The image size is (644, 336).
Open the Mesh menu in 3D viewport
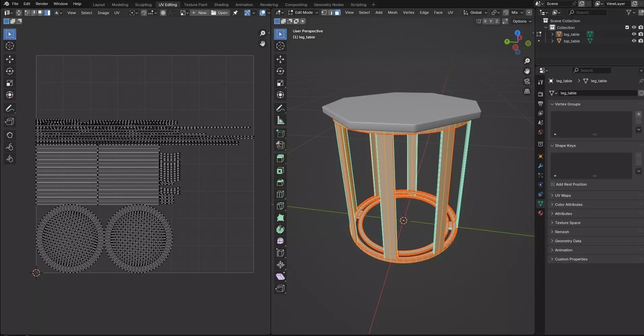(x=392, y=12)
